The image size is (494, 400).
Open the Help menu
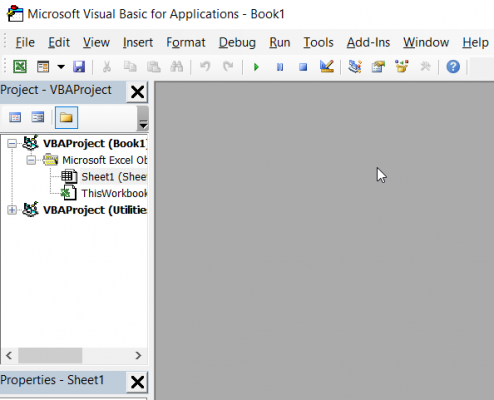[475, 43]
